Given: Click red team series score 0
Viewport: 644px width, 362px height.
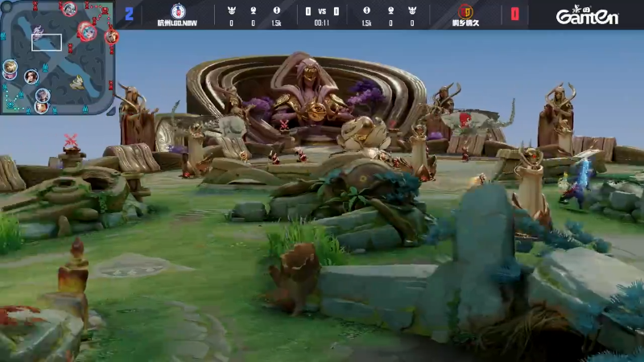Looking at the screenshot, I should pyautogui.click(x=514, y=14).
